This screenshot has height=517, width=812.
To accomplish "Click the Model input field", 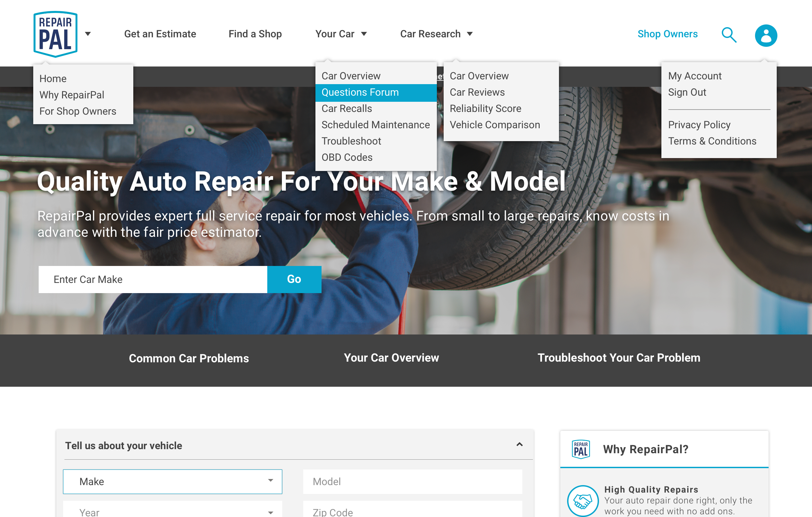I will click(x=412, y=481).
